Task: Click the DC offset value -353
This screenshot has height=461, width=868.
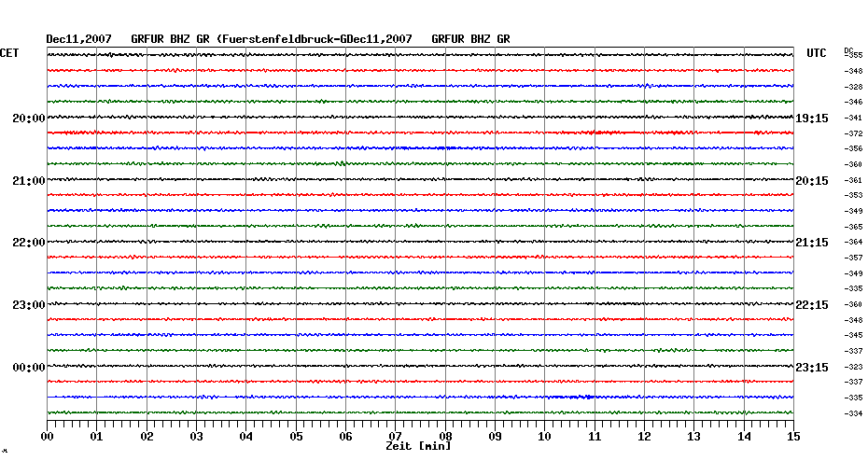Action: (x=854, y=195)
